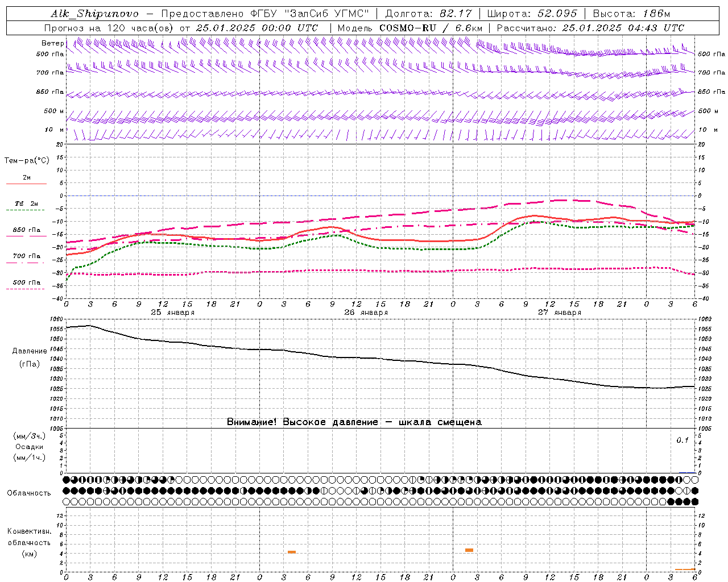Click 'Рассчитано: 25.01.2025 04:43 UTC' timestamp
The width and height of the screenshot is (728, 582).
point(590,28)
